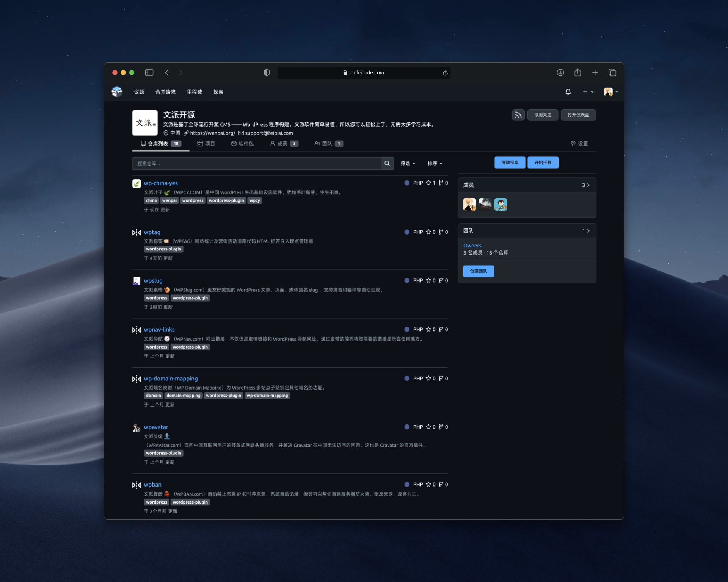Open the tab overview icon
The width and height of the screenshot is (728, 582).
point(612,72)
